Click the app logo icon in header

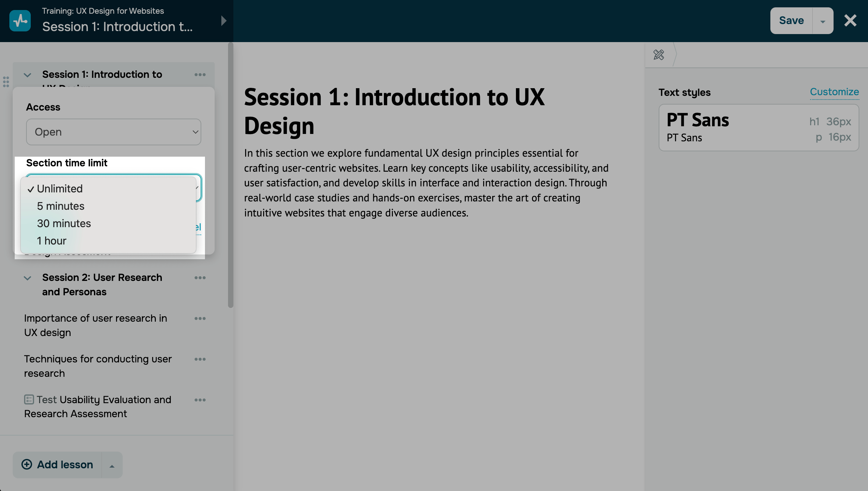click(20, 21)
